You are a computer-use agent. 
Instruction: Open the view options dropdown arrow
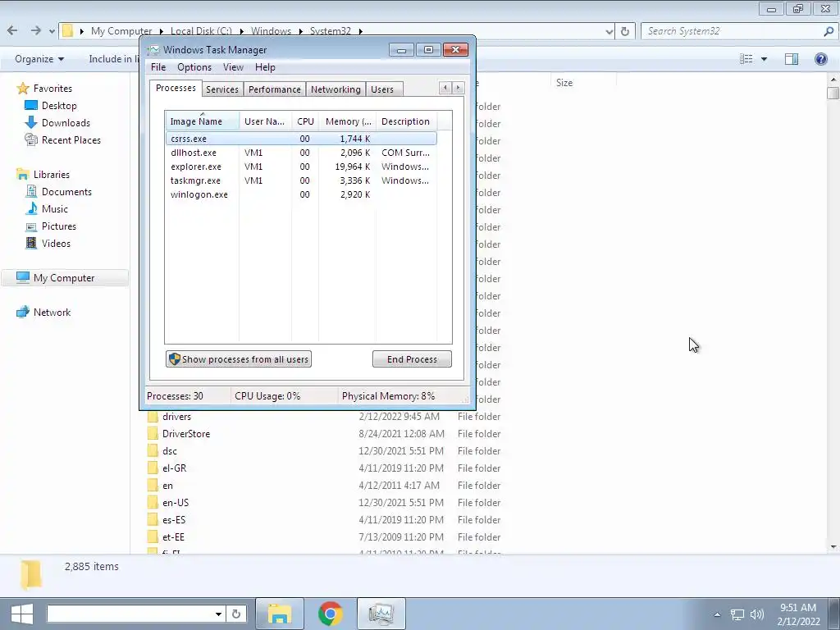point(764,59)
